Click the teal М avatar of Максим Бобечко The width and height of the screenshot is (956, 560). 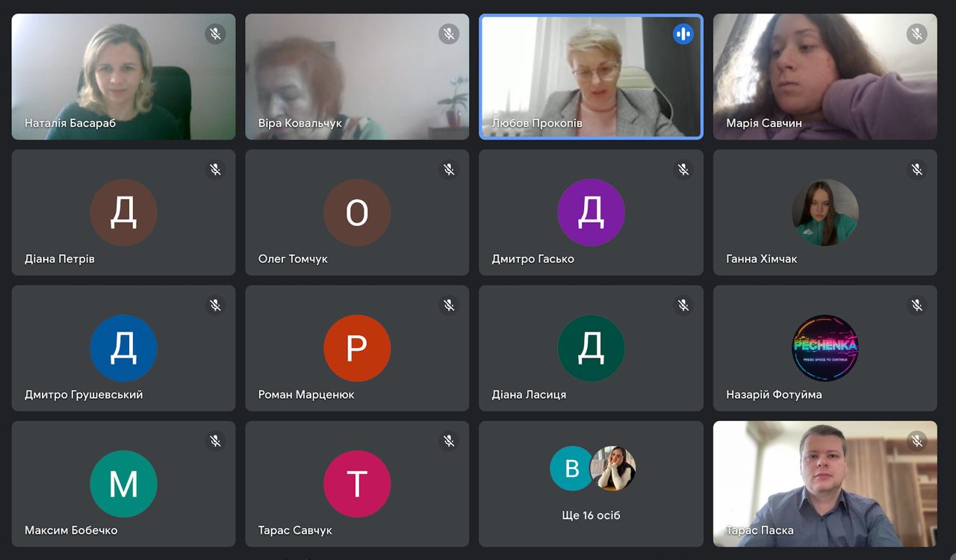point(123,484)
